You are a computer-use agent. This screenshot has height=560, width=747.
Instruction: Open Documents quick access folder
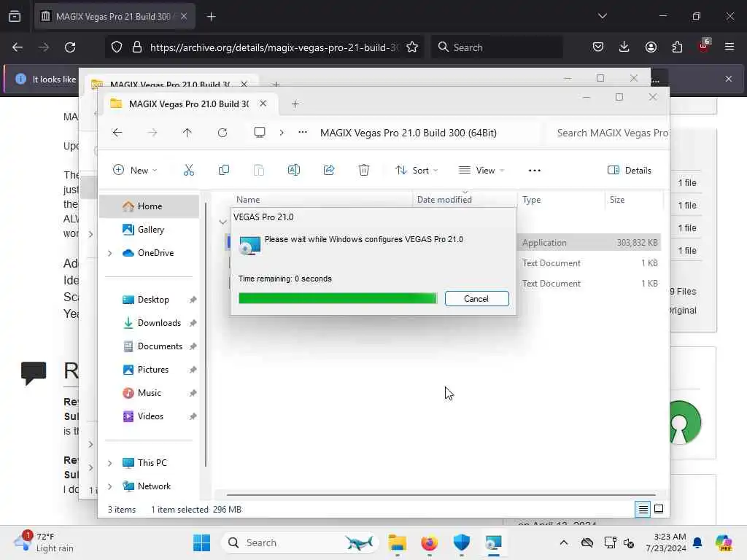(x=160, y=346)
